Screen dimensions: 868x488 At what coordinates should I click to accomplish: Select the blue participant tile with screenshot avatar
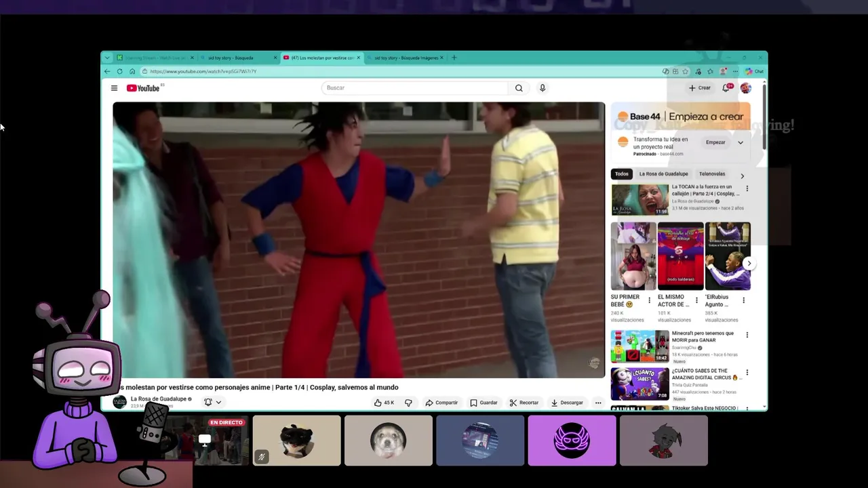point(480,441)
